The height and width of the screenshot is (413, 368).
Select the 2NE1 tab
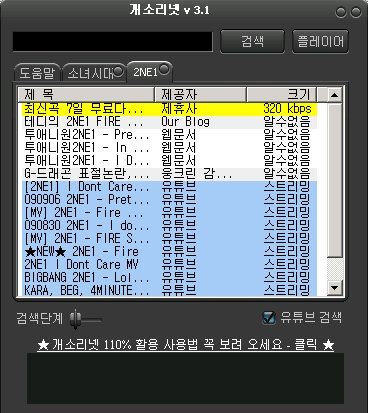[x=145, y=72]
